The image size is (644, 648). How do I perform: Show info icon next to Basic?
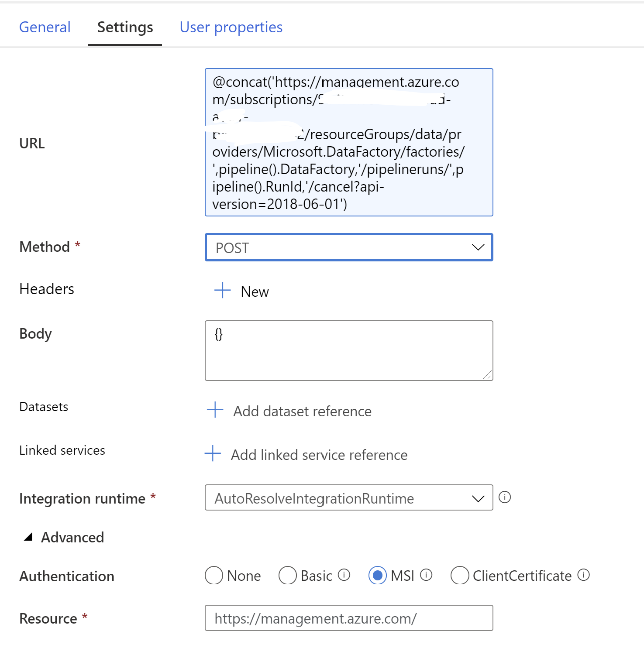(x=344, y=575)
